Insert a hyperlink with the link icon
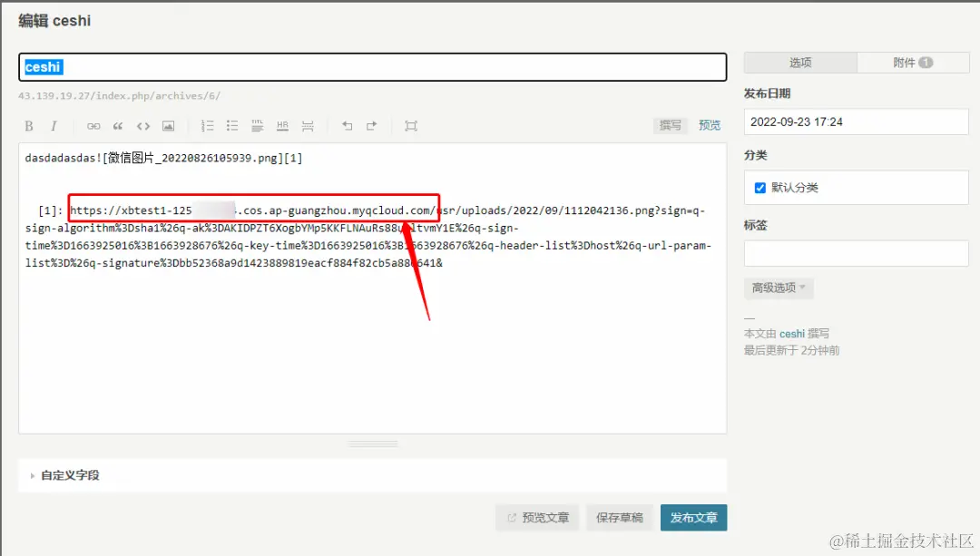The width and height of the screenshot is (980, 556). click(93, 126)
